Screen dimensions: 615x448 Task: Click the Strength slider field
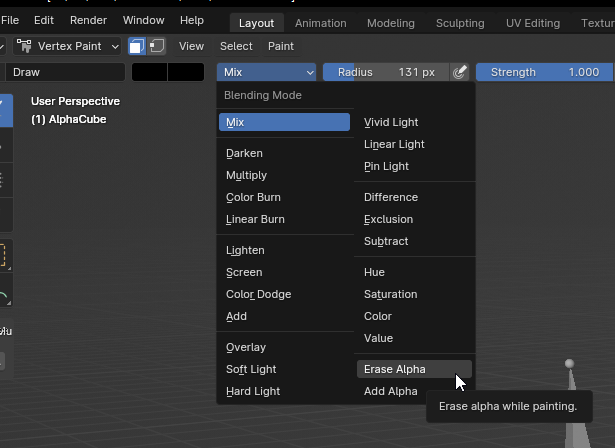pyautogui.click(x=544, y=72)
